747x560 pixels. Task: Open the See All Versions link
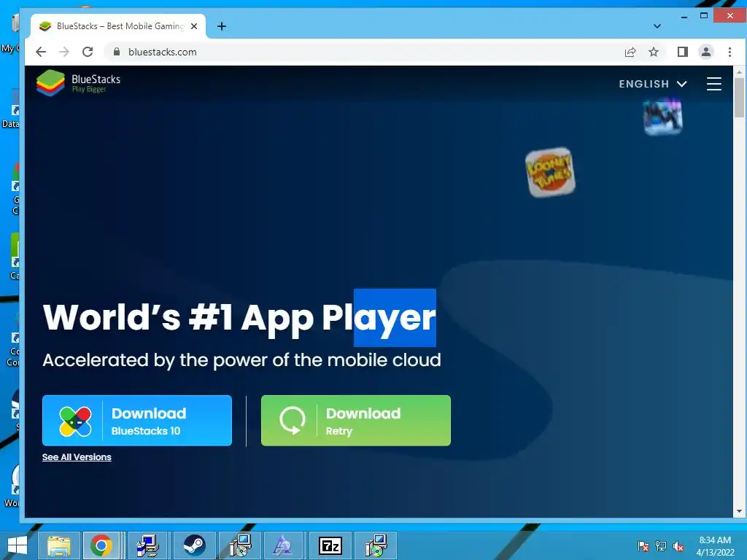[77, 457]
